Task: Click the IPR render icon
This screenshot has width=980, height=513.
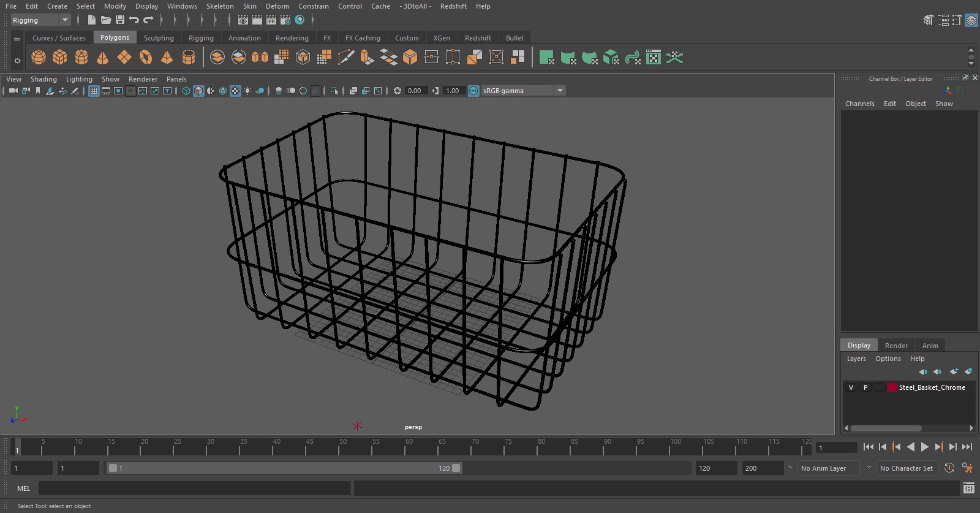Action: coord(271,20)
